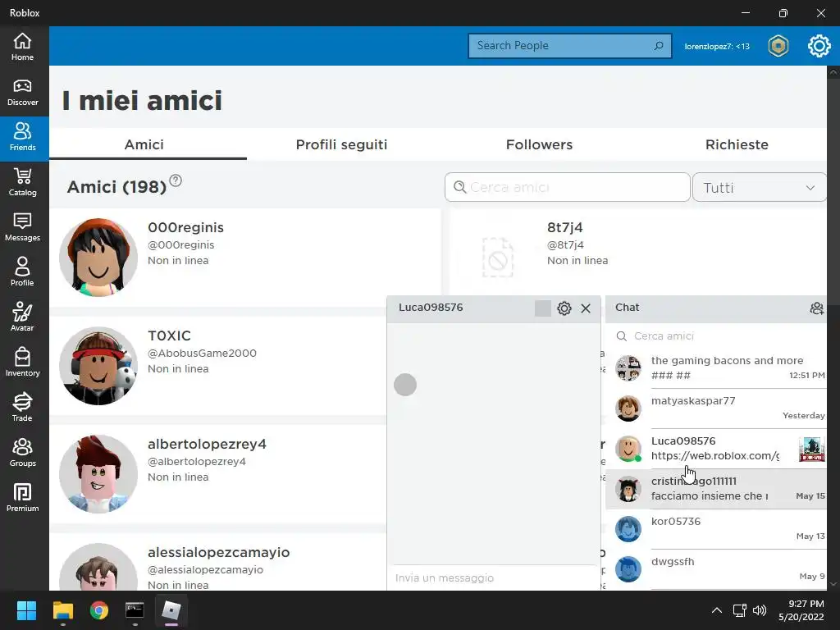Open the Premium page
The height and width of the screenshot is (630, 840).
coord(22,498)
